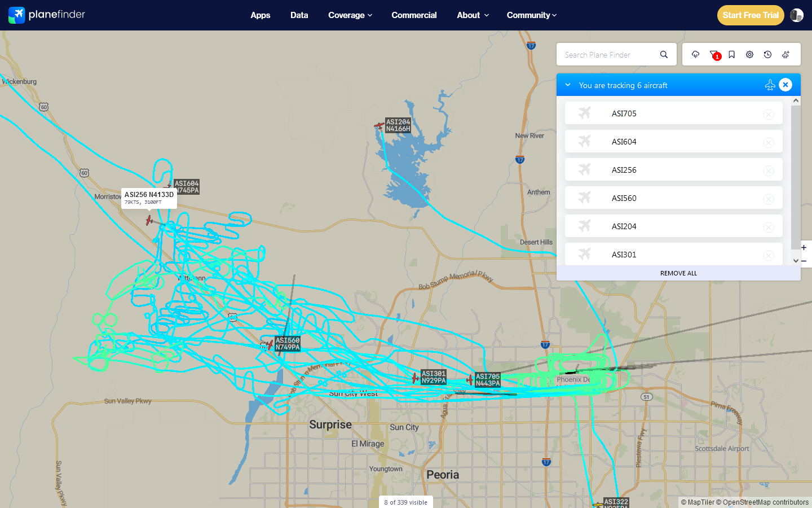Select ASI204 row in tracked list
This screenshot has height=508, width=812.
point(674,226)
